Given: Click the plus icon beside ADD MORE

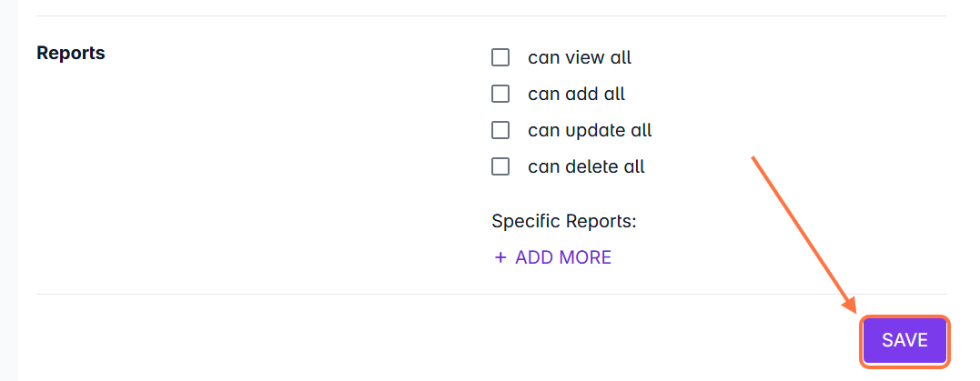Looking at the screenshot, I should (500, 257).
